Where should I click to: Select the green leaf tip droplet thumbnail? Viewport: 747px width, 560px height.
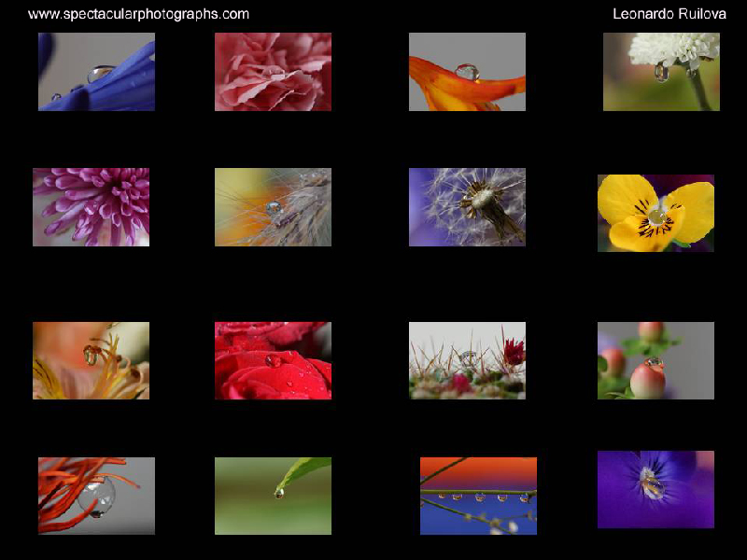coord(273,496)
